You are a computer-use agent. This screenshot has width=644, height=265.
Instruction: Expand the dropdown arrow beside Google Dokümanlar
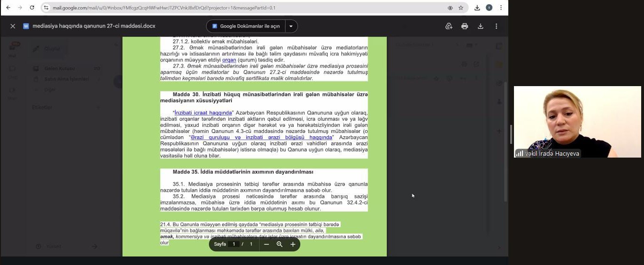coord(291,26)
